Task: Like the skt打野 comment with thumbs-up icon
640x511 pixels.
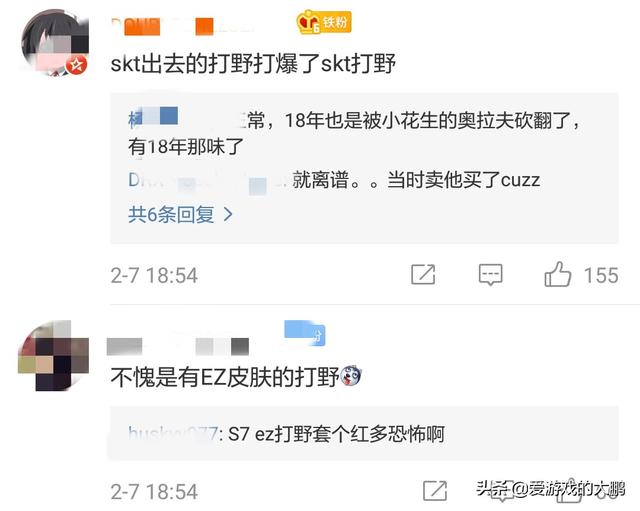Action: pos(558,274)
